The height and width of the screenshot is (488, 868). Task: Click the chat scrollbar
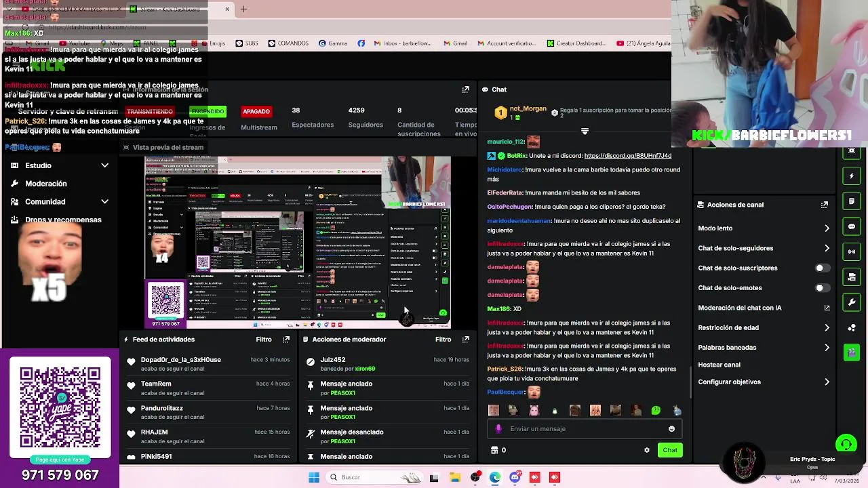pyautogui.click(x=690, y=383)
